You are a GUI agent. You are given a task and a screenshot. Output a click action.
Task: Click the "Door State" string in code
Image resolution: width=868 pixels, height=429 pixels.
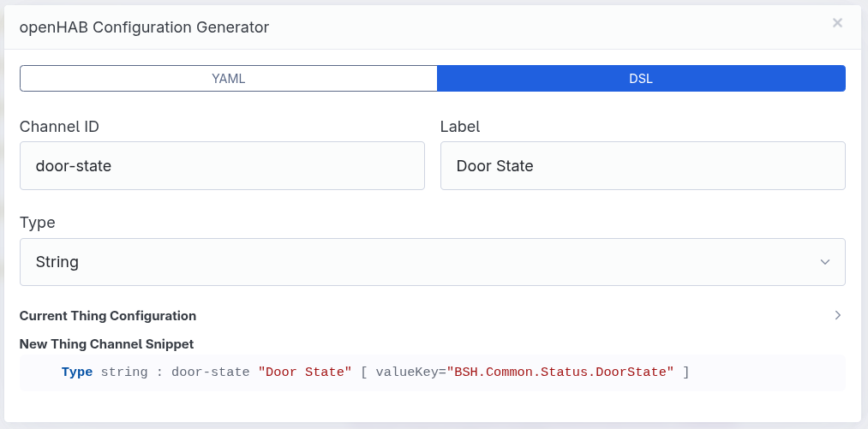point(305,372)
